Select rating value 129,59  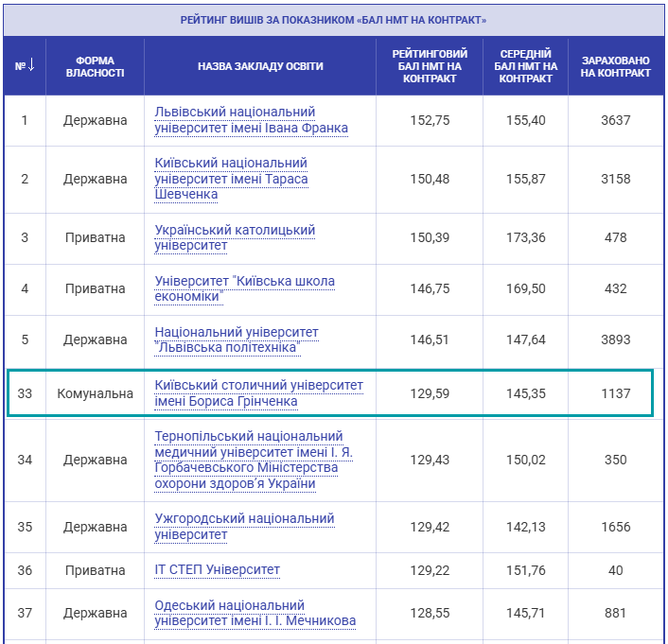click(x=430, y=393)
